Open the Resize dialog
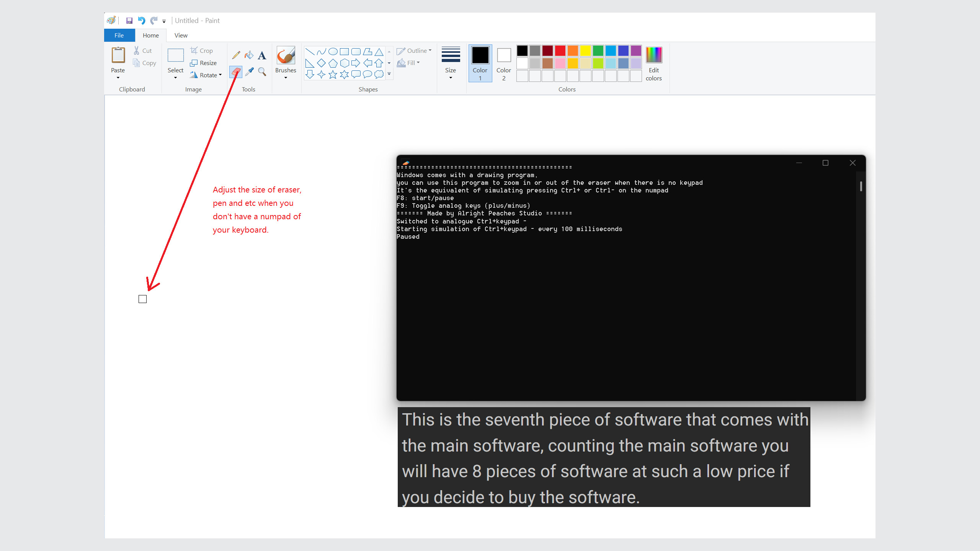Image resolution: width=980 pixels, height=551 pixels. pos(204,63)
